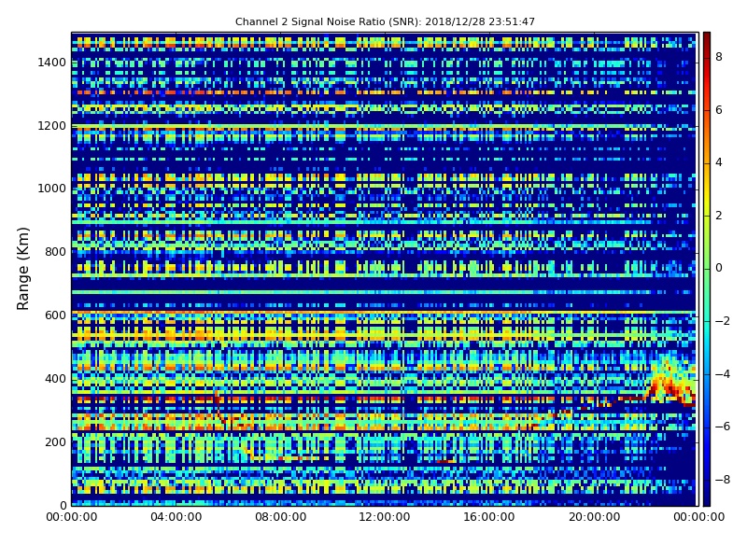
Task: Click the colorbar label −4
Action: pyautogui.click(x=723, y=374)
